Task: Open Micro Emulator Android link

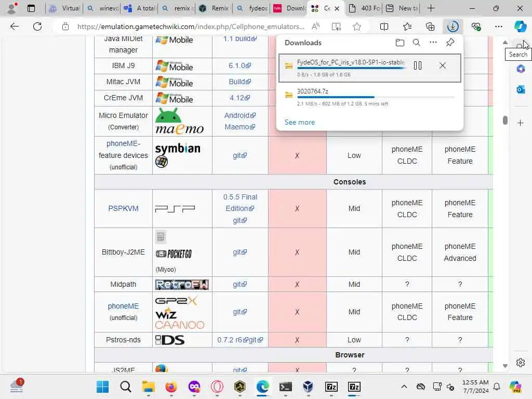Action: coord(240,115)
